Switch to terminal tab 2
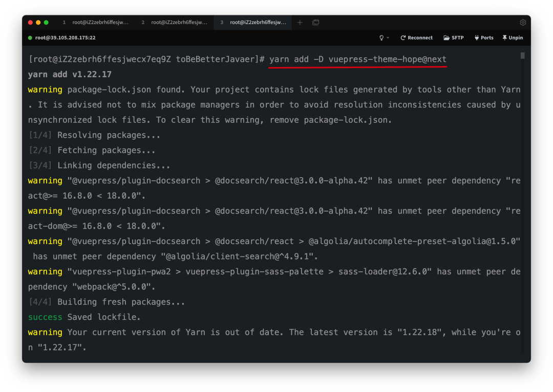553x392 pixels. (x=175, y=22)
